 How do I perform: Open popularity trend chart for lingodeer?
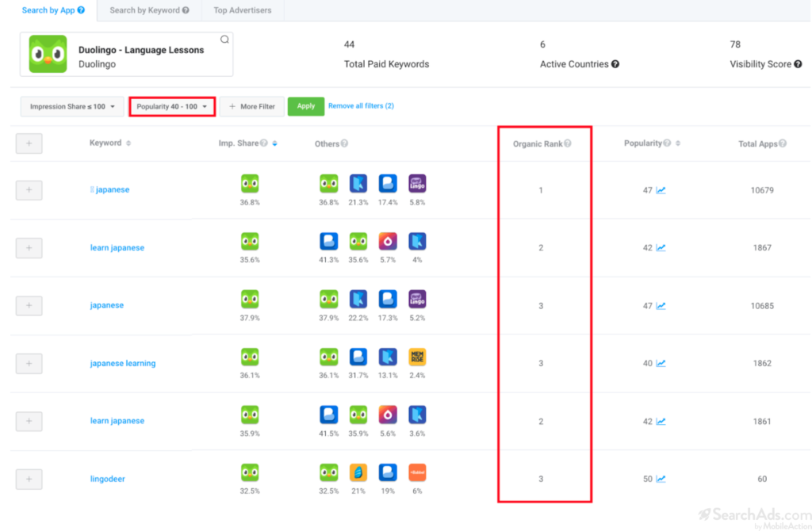coord(661,479)
